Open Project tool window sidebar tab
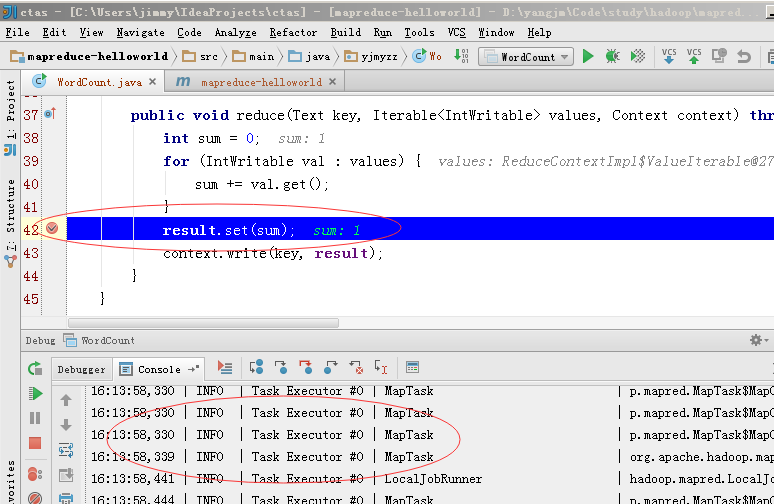774x504 pixels. pos(10,118)
